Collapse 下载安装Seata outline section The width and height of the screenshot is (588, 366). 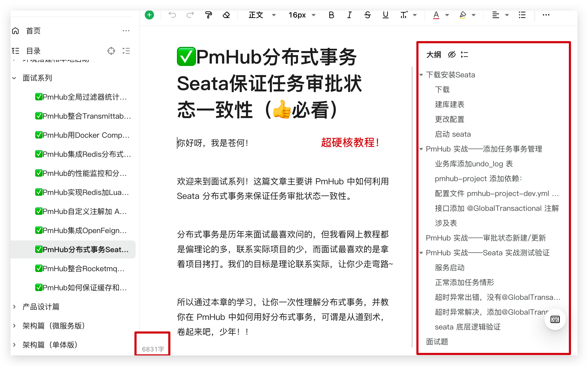421,75
